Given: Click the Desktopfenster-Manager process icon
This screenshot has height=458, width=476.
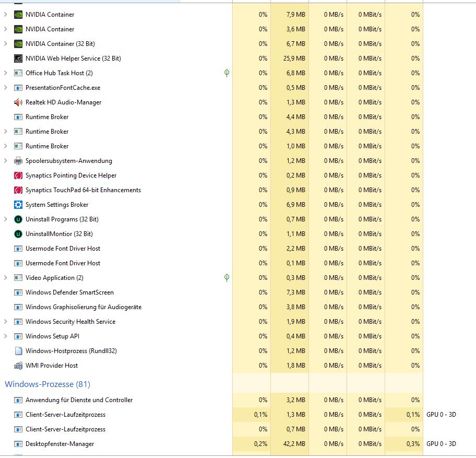Looking at the screenshot, I should tap(18, 444).
